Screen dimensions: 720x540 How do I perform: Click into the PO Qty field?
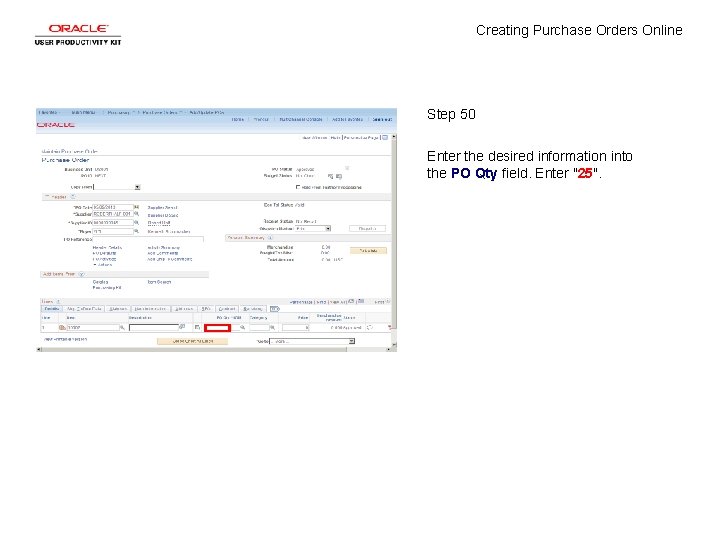coord(217,328)
